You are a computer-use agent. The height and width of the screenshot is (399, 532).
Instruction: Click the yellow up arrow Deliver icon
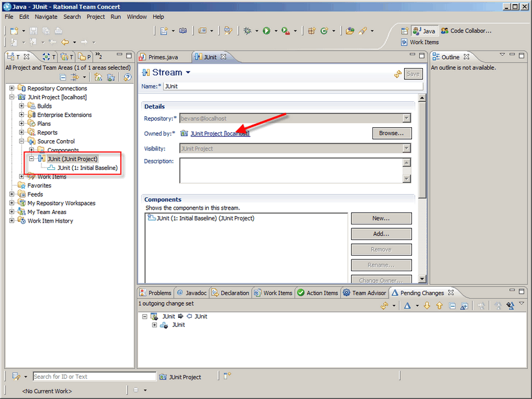click(439, 306)
